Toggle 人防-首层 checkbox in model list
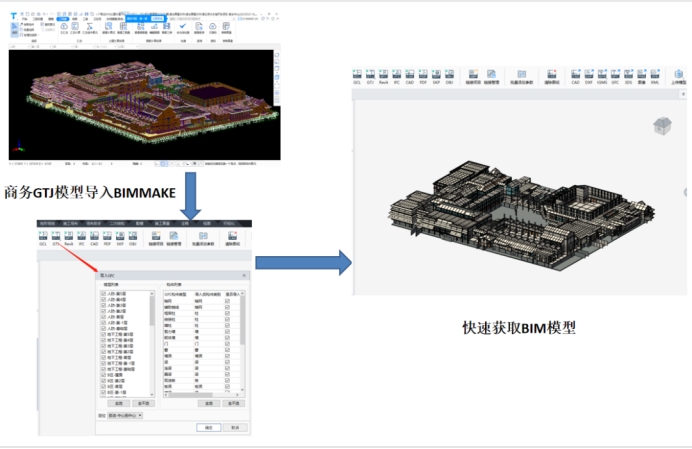This screenshot has height=449, width=692. 104,317
